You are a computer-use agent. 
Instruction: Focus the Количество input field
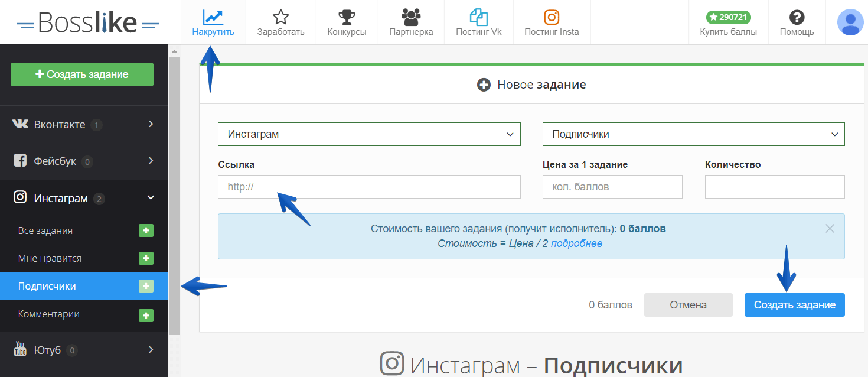pos(775,186)
